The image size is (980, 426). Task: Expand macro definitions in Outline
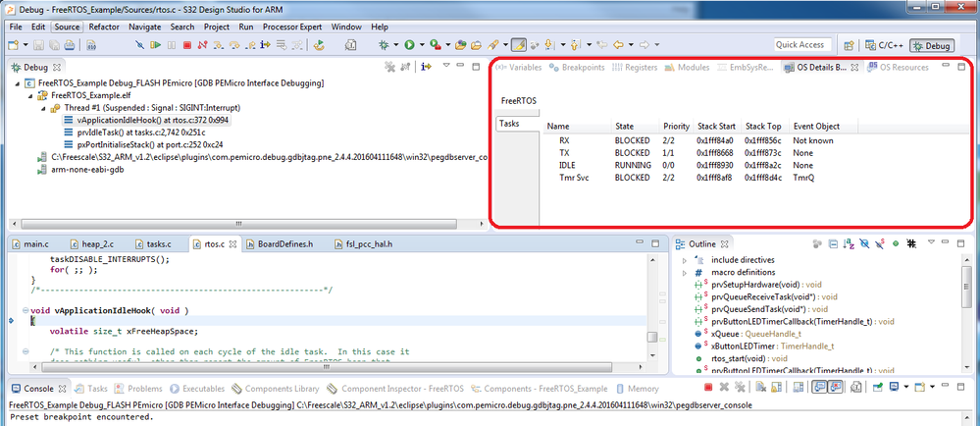point(685,272)
